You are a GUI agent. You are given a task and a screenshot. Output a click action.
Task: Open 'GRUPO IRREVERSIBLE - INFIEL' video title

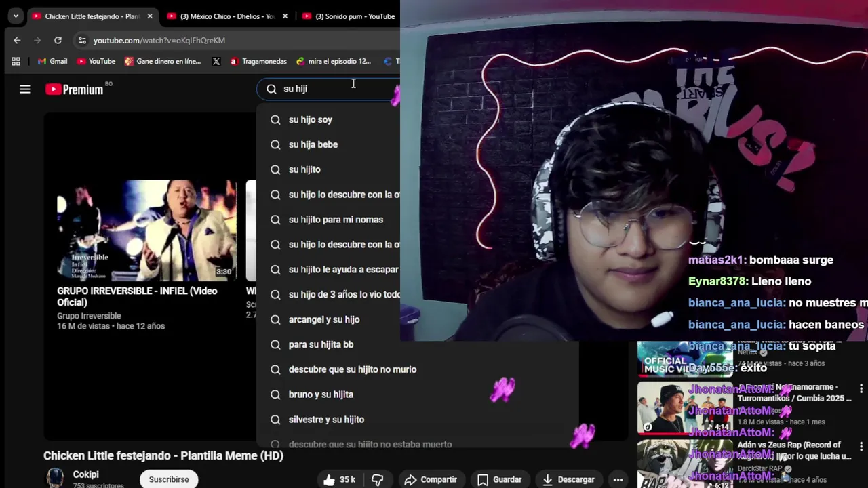(x=137, y=296)
